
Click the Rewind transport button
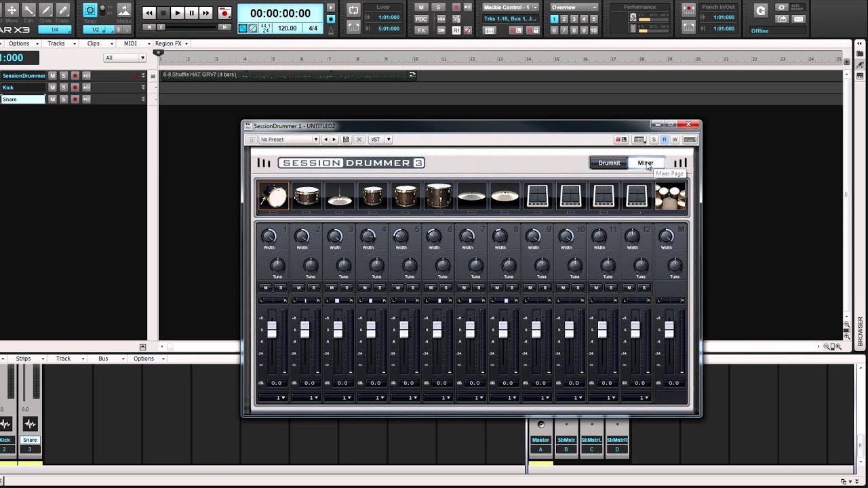coord(149,13)
